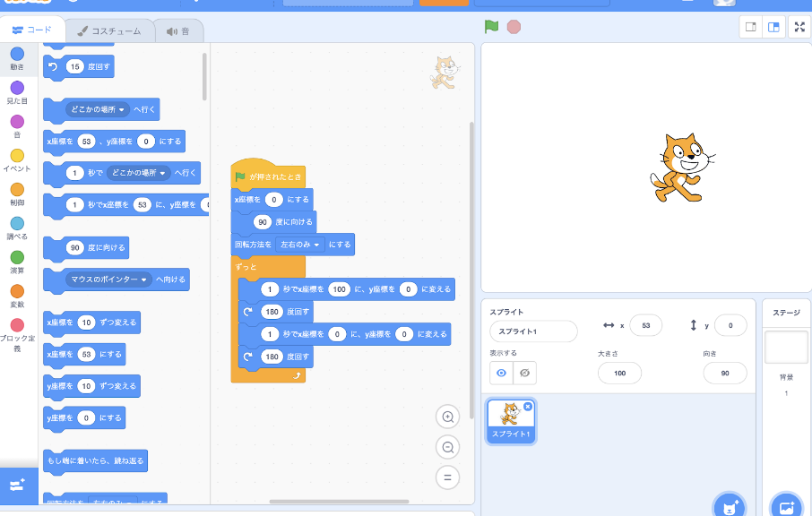
Task: Show the sprite with the eye button
Action: (x=501, y=373)
